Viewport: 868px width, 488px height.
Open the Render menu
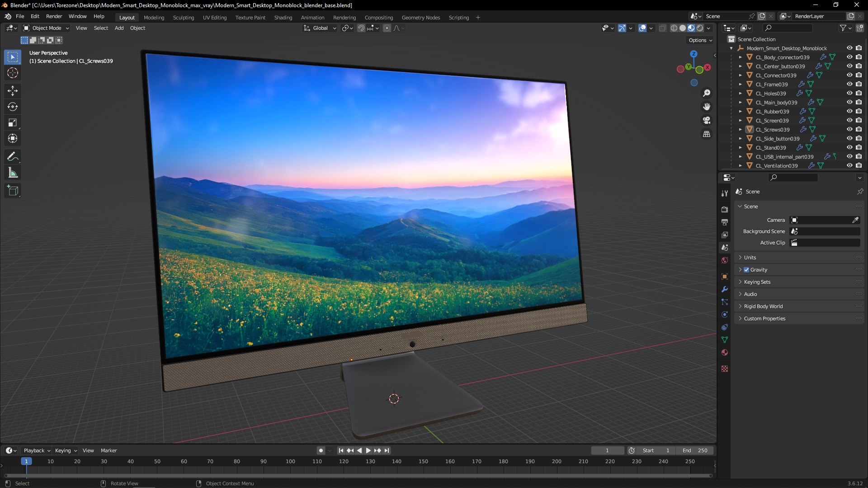[x=54, y=16]
